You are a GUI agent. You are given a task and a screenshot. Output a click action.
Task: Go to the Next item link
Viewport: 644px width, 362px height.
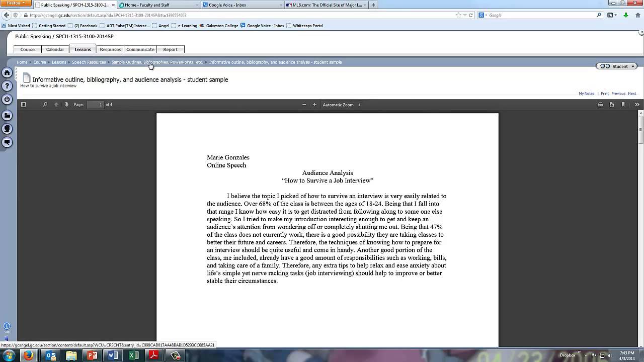[632, 94]
